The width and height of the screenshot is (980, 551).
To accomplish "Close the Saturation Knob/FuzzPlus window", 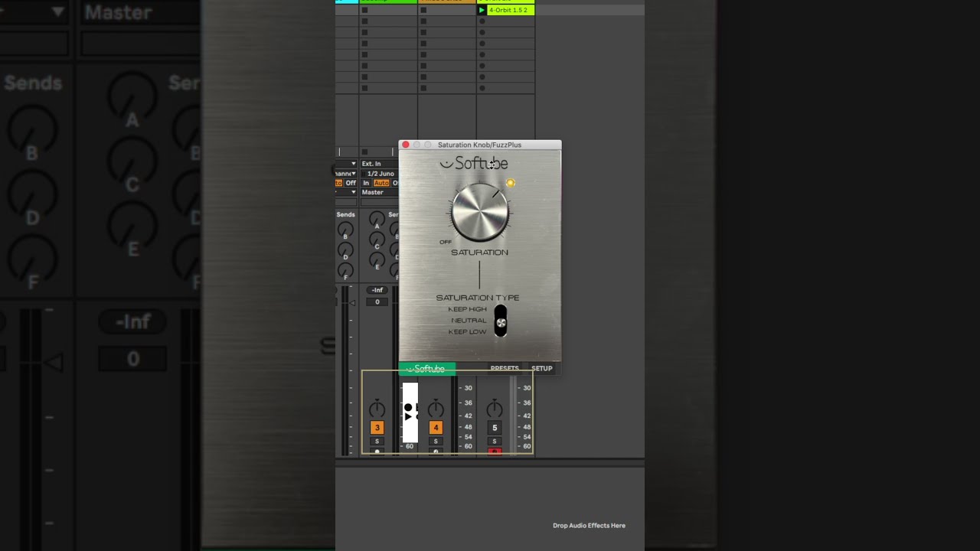I will point(406,145).
